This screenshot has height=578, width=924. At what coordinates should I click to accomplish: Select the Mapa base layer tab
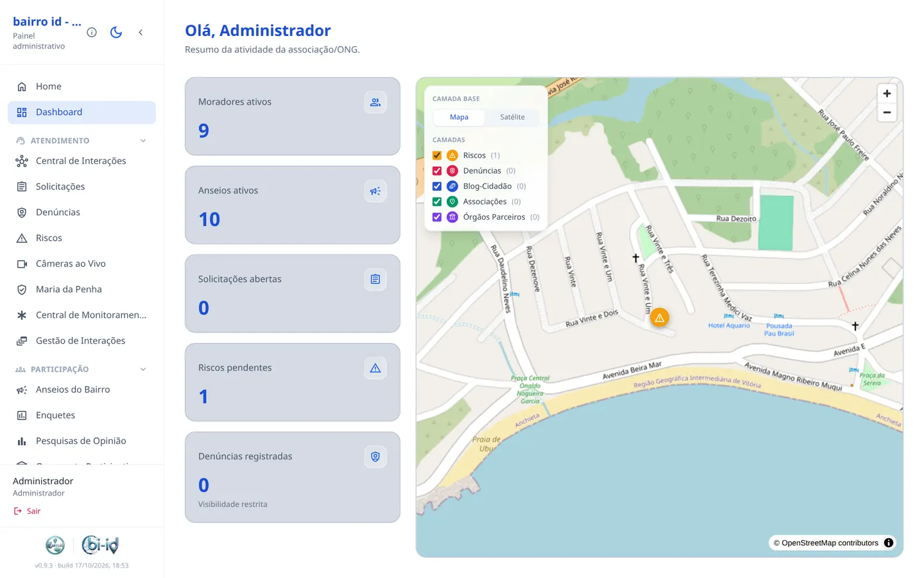coord(459,117)
